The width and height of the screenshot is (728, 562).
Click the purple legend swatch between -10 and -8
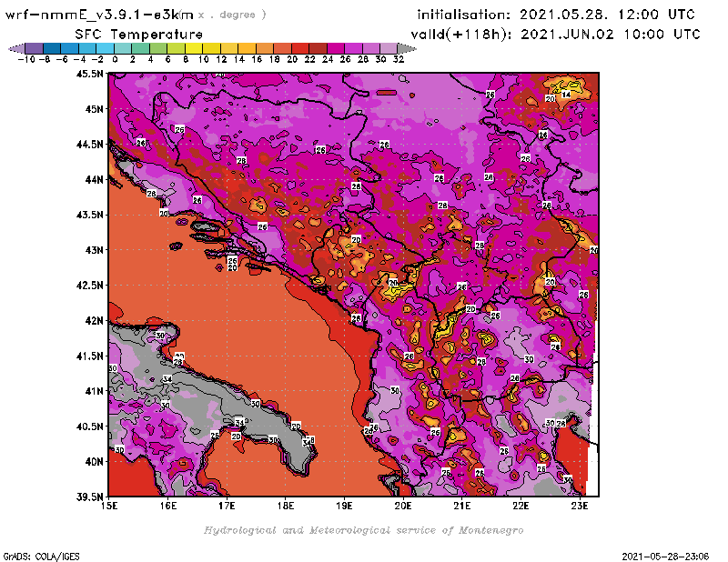(x=34, y=48)
